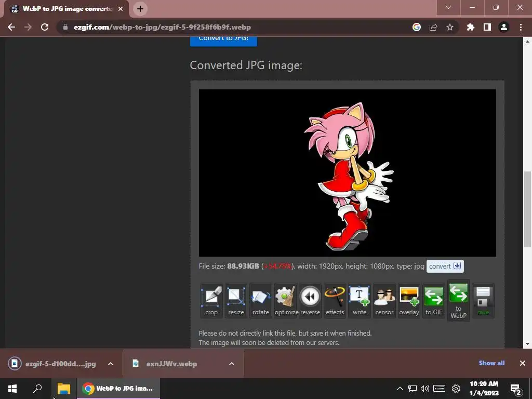This screenshot has width=532, height=399.
Task: Open downloaded exnJJWv.webp file
Action: [x=165, y=364]
